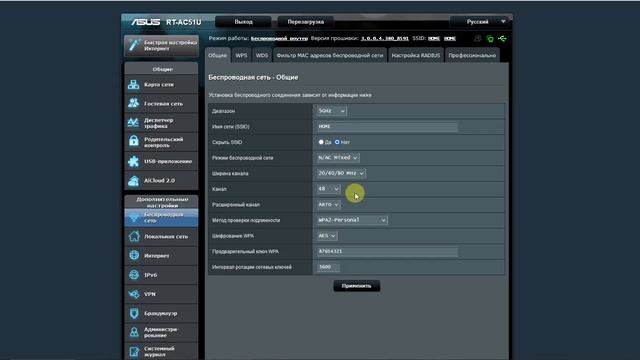Click the Беспроводная сеть - Общие heading
Screen dimensions: 640x360
point(253,77)
